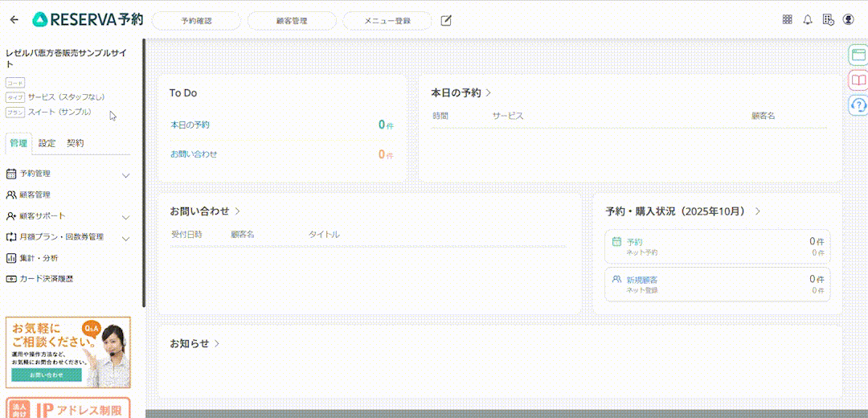
Task: Click the 予約管理 calendar icon
Action: point(10,174)
